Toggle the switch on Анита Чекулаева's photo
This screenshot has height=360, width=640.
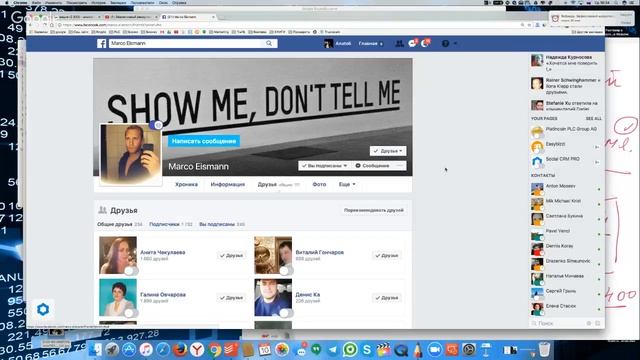[x=131, y=271]
